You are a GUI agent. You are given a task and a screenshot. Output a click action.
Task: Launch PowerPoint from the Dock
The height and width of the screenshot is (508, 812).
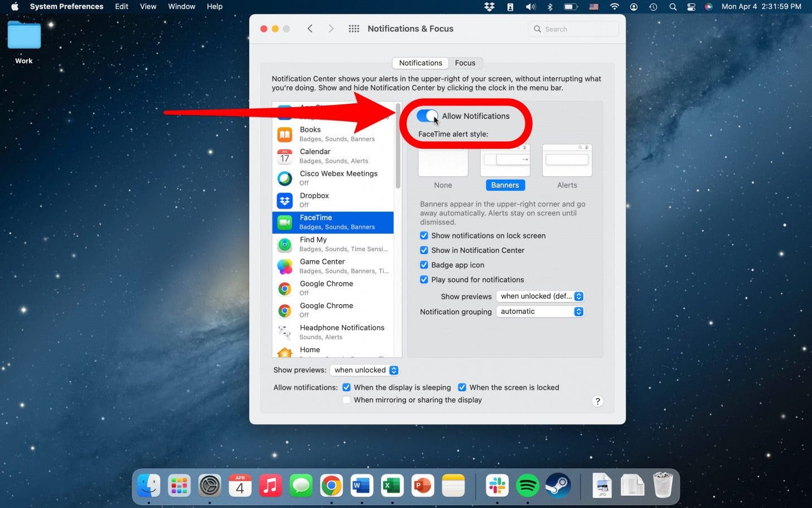[x=422, y=486]
